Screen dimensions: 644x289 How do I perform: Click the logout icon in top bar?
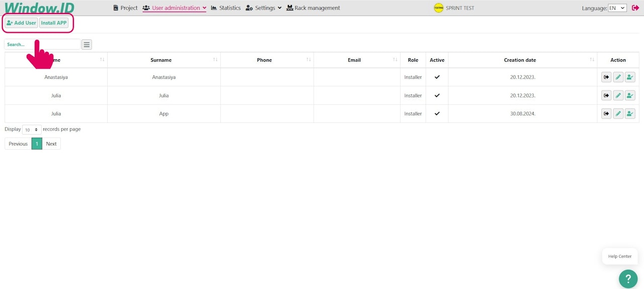point(635,8)
